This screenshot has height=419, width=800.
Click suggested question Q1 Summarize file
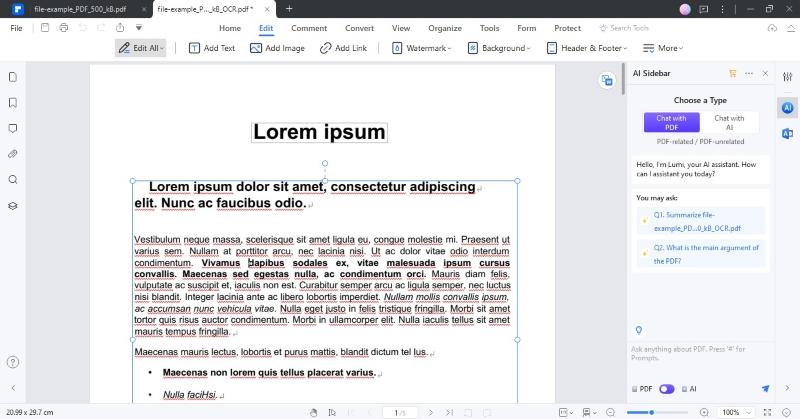pyautogui.click(x=704, y=220)
